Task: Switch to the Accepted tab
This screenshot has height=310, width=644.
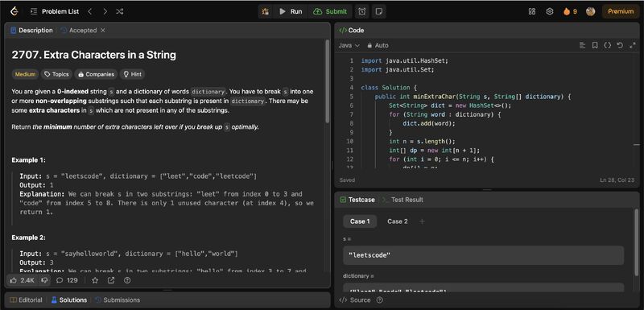Action: coord(78,31)
